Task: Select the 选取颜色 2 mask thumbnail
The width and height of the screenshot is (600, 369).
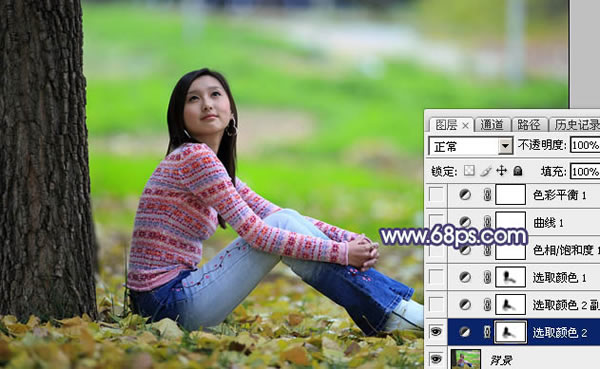Action: 510,332
